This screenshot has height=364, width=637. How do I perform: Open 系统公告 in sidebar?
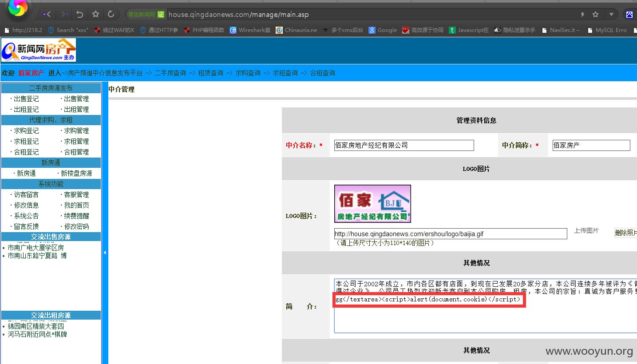26,216
